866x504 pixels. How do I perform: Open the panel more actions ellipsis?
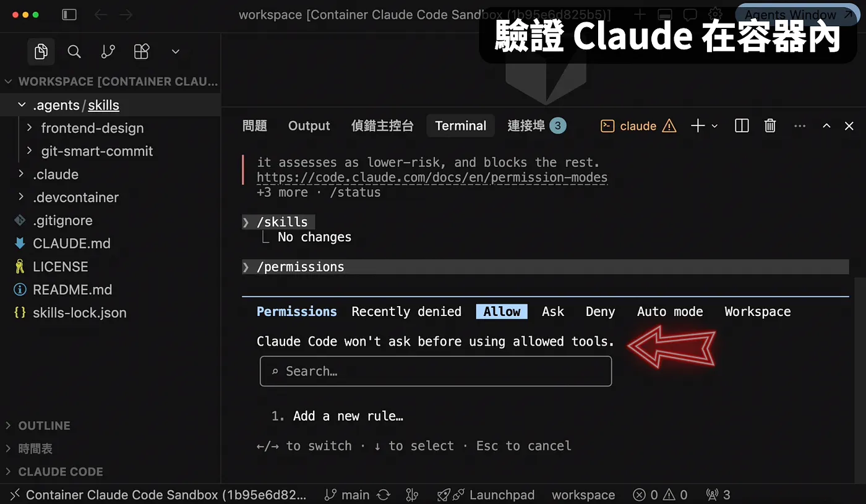point(800,126)
